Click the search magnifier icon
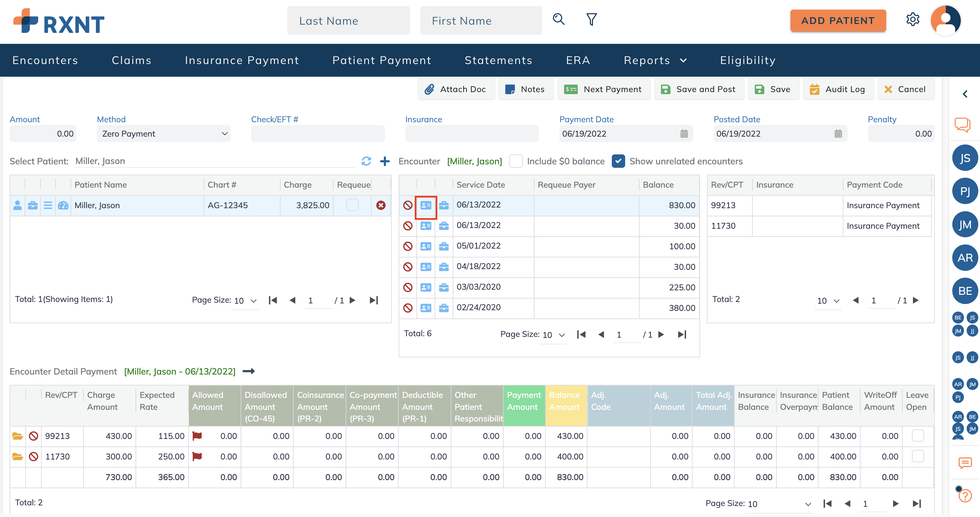The width and height of the screenshot is (980, 517). pos(558,20)
